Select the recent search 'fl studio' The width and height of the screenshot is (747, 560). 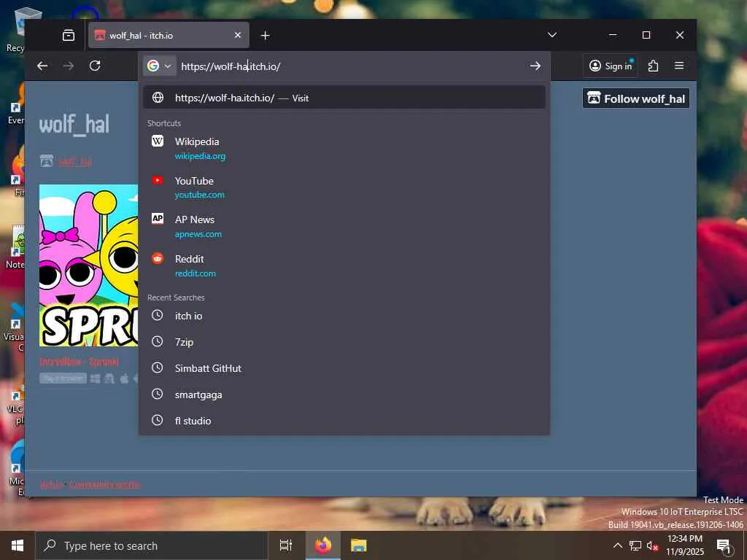click(344, 421)
